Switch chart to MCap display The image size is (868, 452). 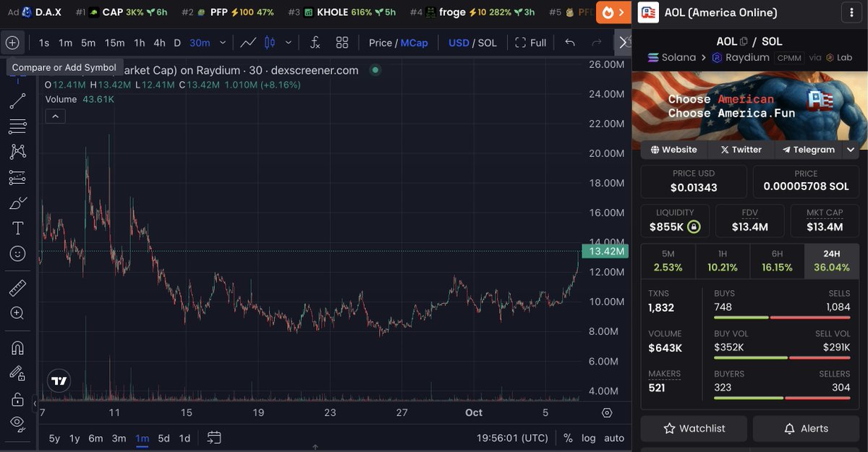click(414, 43)
